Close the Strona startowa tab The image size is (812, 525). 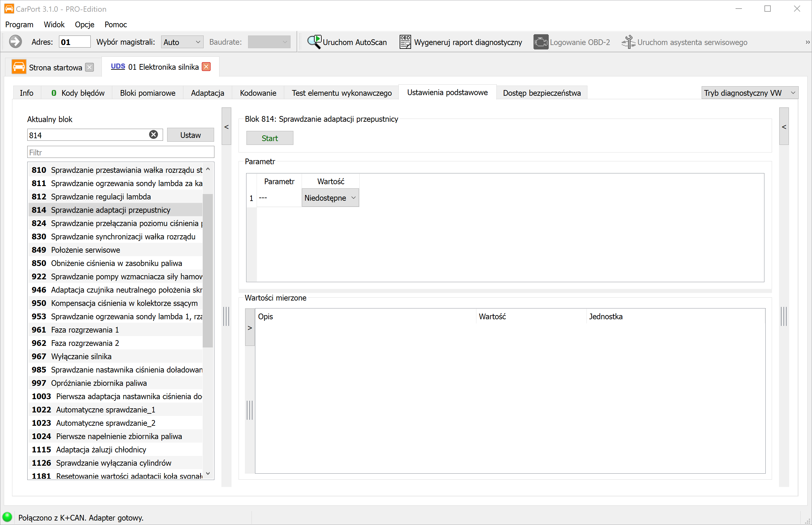(90, 67)
